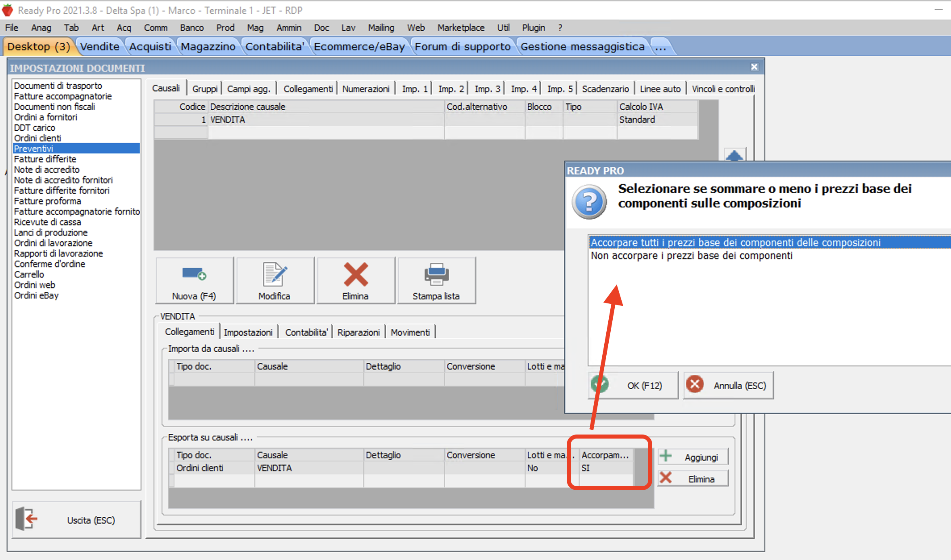Select Preventivi in document list
Screen dimensions: 951x560
click(x=76, y=148)
